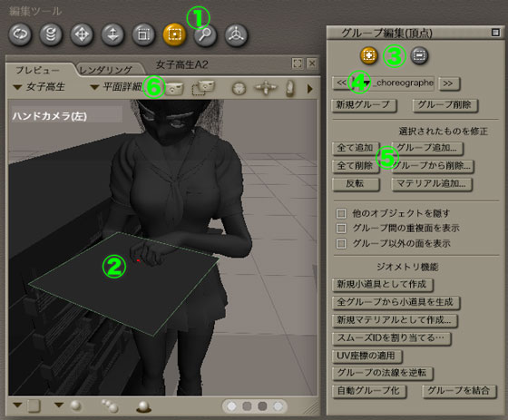Switch to the プレビュー tab
508x420 pixels.
(37, 70)
